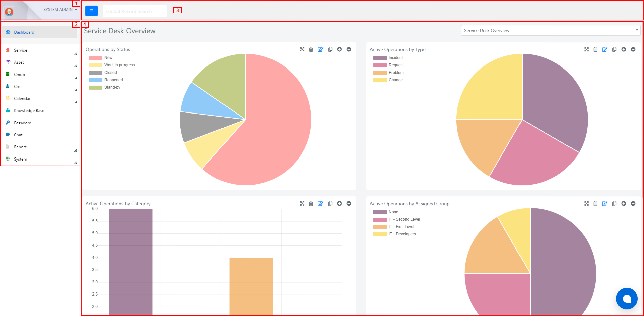Delete the Operations by Status widget
This screenshot has height=316, width=644.
click(311, 49)
